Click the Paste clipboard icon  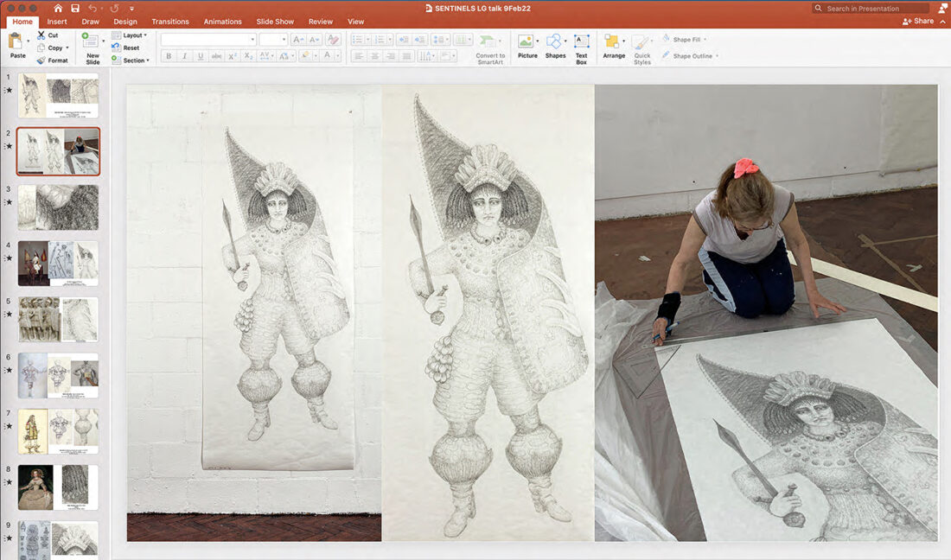(16, 41)
